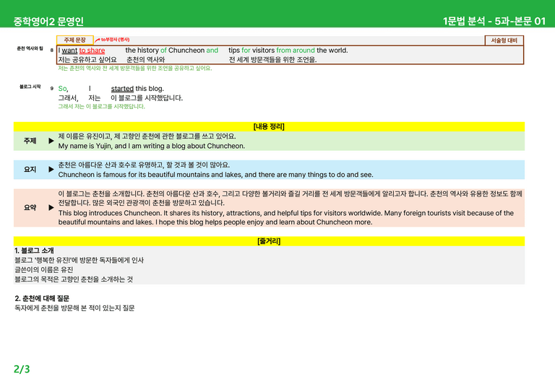Click the header title '중학영어2 문영인'
This screenshot has height=392, width=555.
[x=48, y=21]
